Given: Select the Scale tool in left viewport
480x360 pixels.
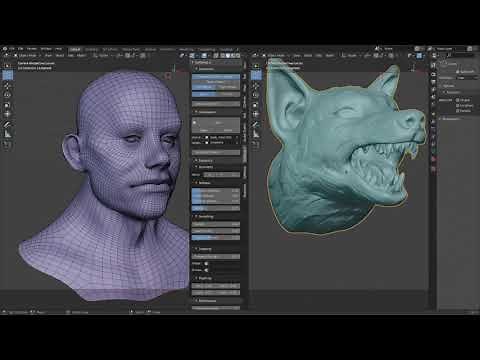Looking at the screenshot, I should [7, 106].
